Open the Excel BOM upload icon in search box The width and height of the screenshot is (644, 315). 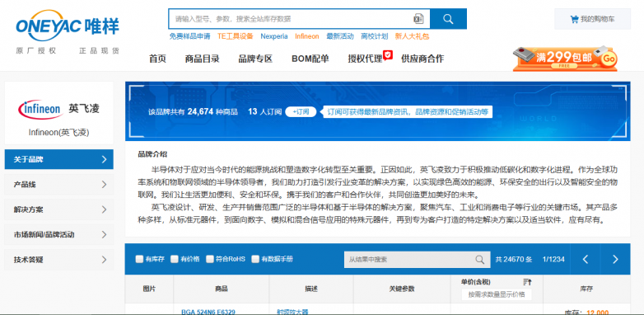pos(418,19)
